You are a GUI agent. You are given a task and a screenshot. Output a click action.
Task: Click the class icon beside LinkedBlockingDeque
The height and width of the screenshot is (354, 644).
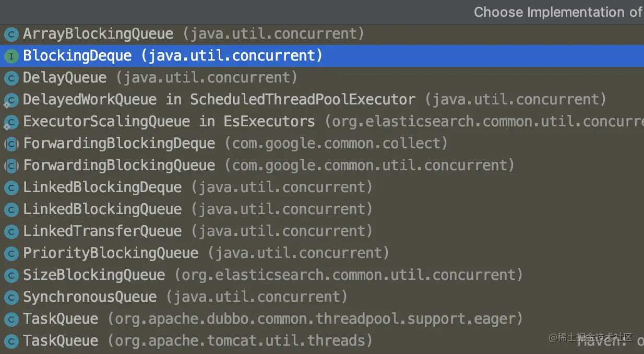(11, 188)
